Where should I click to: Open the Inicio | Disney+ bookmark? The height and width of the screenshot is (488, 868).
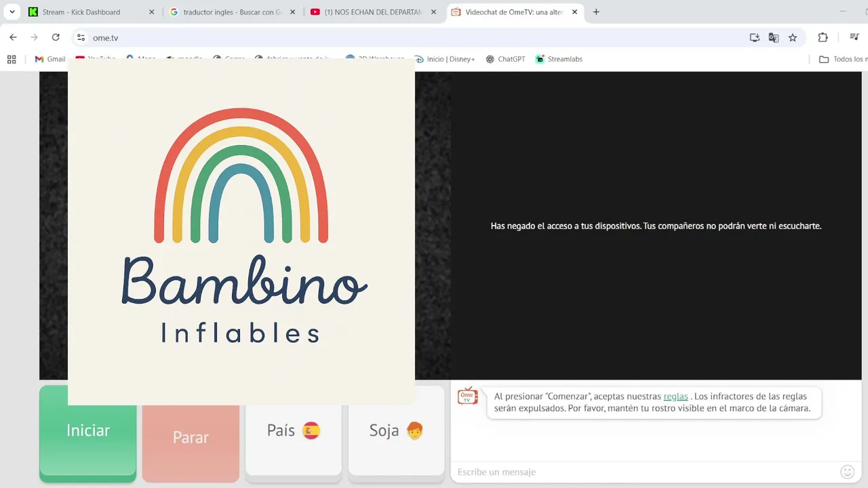point(444,59)
